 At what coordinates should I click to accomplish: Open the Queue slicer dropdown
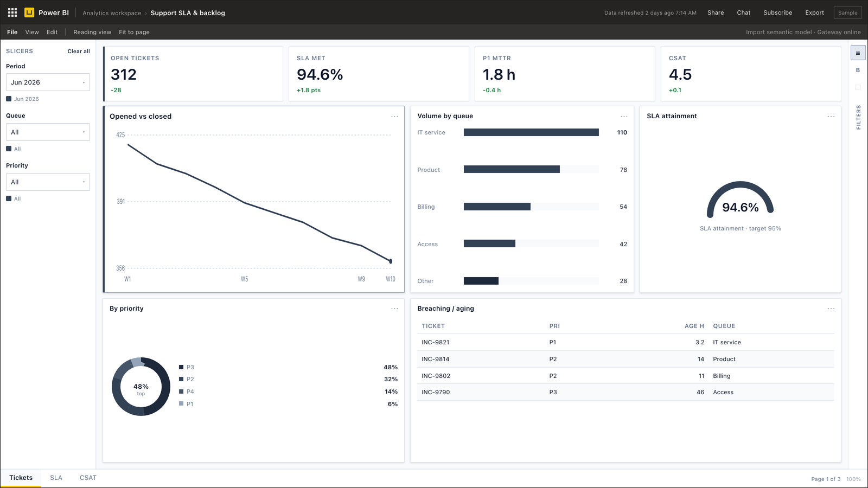[48, 132]
